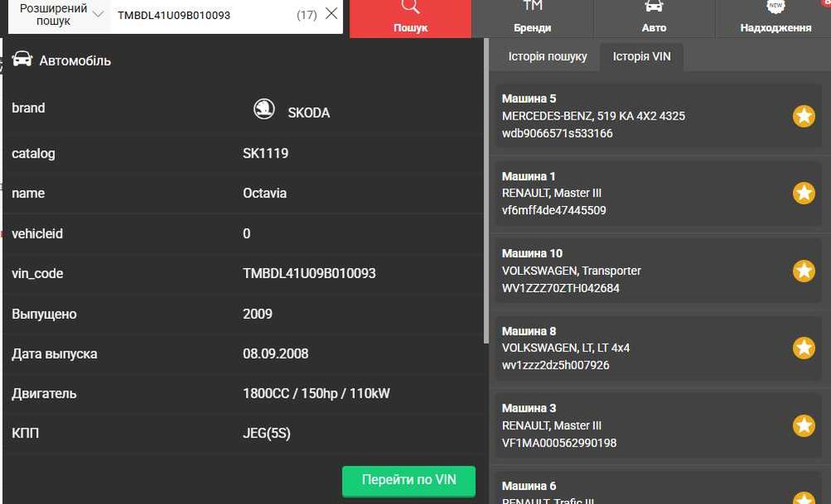Screen dimensions: 831x504
Task: Open the Авто section
Action: tap(654, 18)
